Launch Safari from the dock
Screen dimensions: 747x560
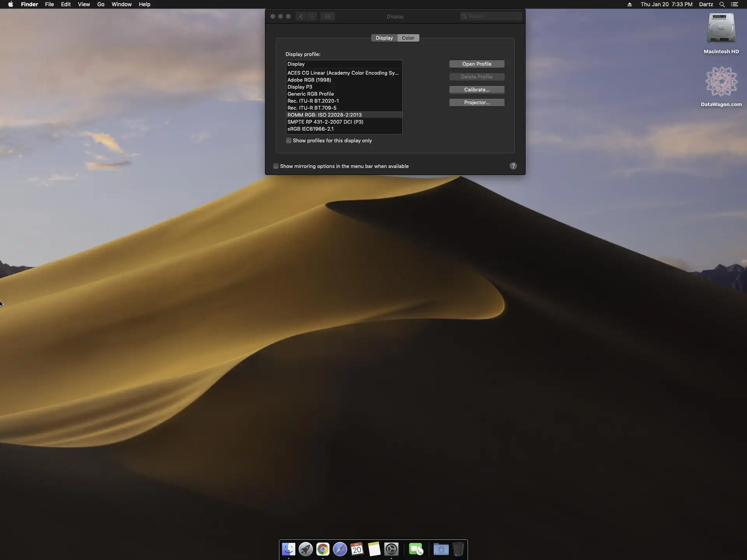pyautogui.click(x=340, y=549)
